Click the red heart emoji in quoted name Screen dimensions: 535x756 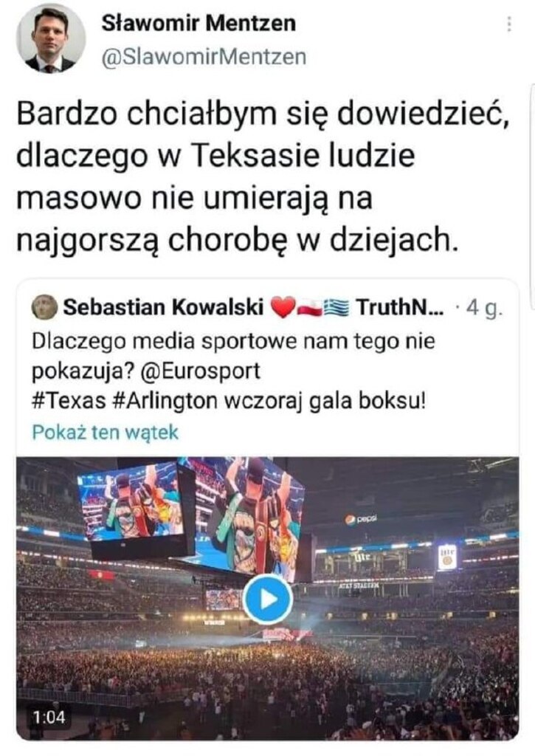coord(283,308)
